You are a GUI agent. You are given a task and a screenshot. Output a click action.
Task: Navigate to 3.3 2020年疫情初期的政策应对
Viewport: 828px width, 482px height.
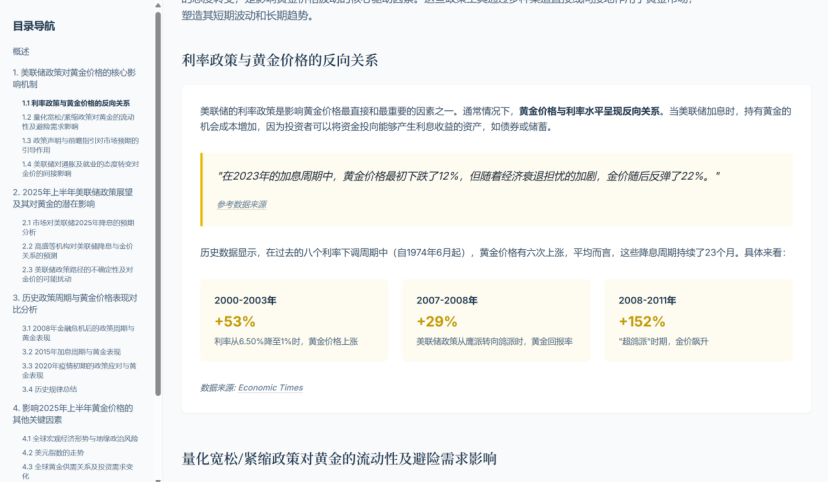tap(78, 370)
